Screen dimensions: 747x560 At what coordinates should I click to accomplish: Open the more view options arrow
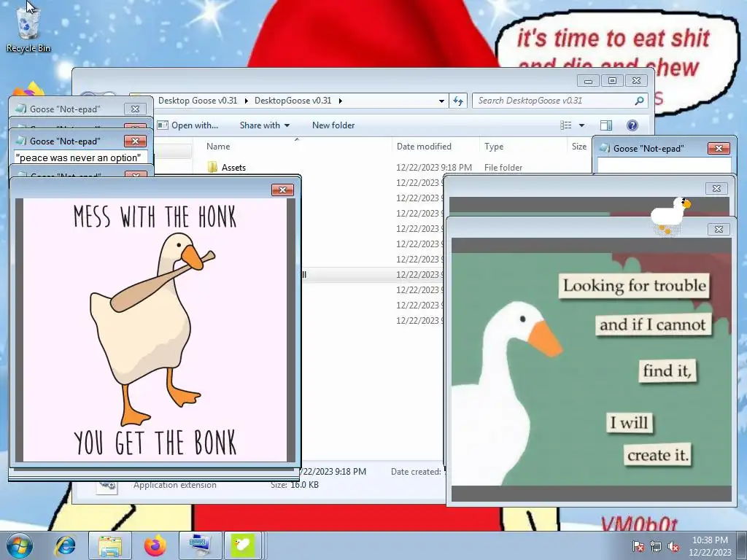(581, 125)
